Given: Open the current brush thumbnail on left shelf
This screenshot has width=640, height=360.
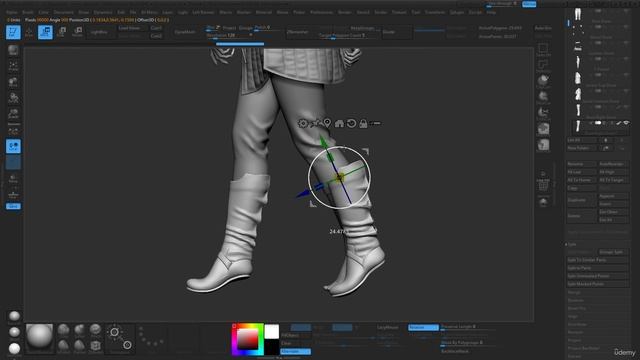Looking at the screenshot, I should (13, 50).
